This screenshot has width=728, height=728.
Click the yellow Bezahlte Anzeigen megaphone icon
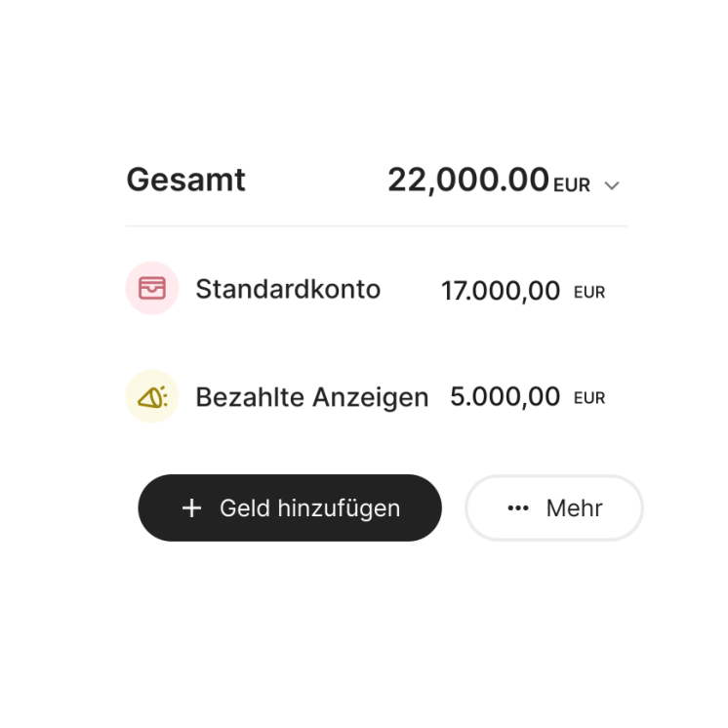click(x=152, y=396)
